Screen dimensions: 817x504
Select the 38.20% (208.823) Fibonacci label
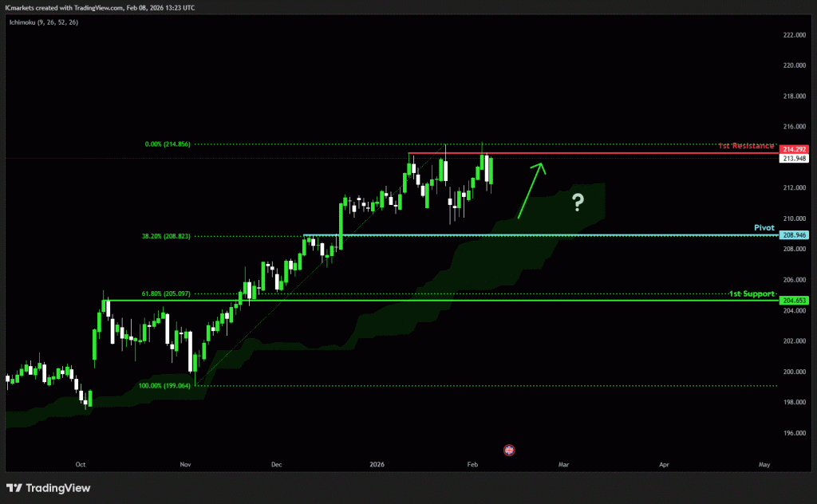point(166,237)
